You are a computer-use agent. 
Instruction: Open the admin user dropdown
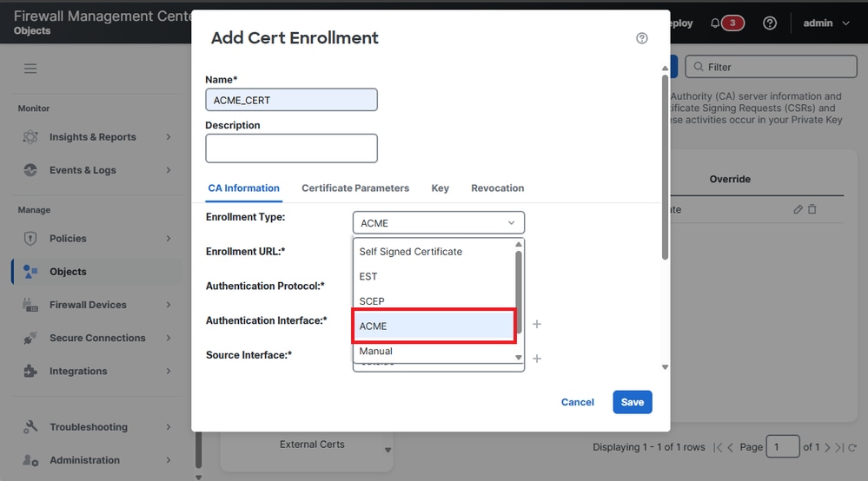(x=825, y=23)
